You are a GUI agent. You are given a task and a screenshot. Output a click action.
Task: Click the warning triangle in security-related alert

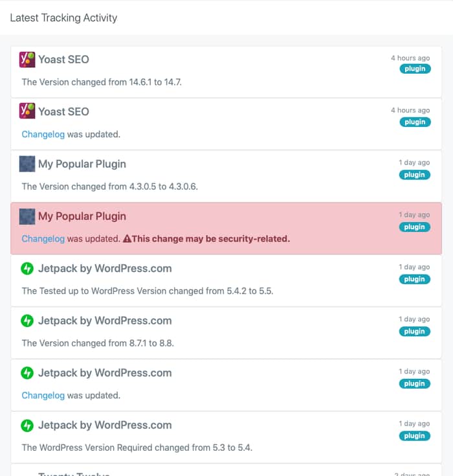pos(127,239)
